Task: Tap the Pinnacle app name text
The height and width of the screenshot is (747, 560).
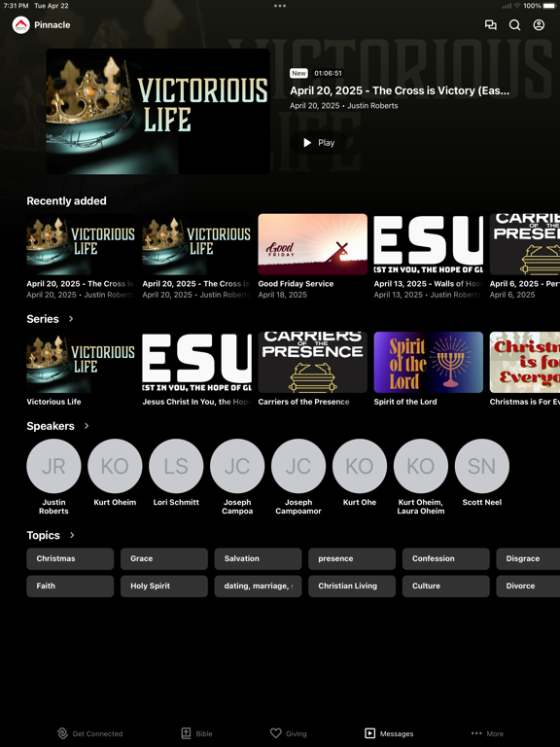Action: pos(52,24)
